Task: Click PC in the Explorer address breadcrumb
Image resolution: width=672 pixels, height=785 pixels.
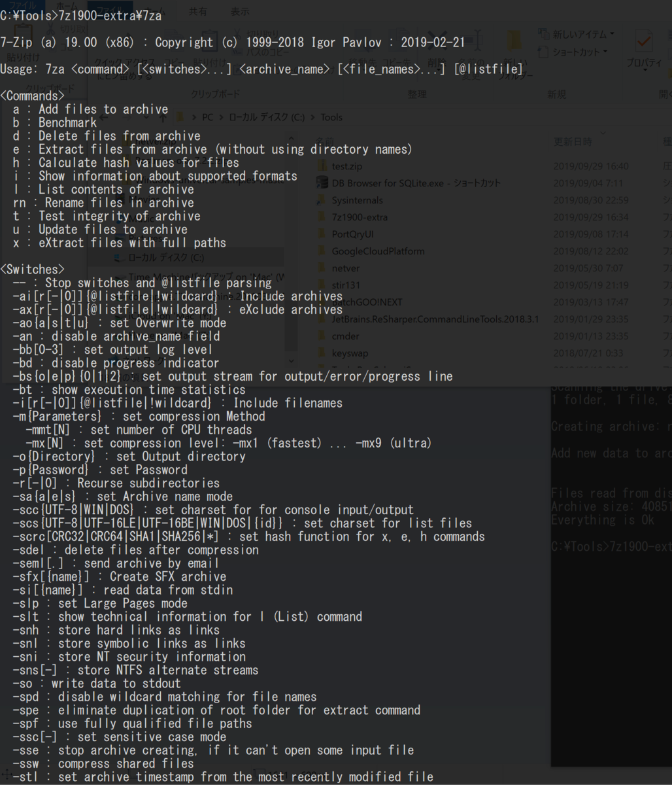Action: pos(208,117)
